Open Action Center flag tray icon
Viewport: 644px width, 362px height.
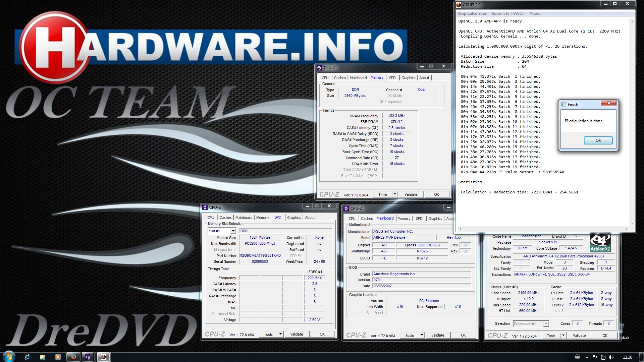(595, 357)
